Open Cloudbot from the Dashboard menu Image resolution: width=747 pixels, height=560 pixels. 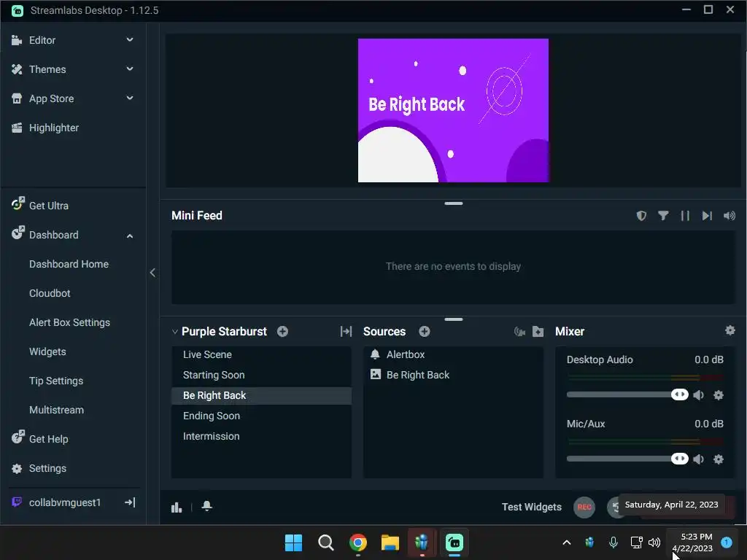click(50, 293)
